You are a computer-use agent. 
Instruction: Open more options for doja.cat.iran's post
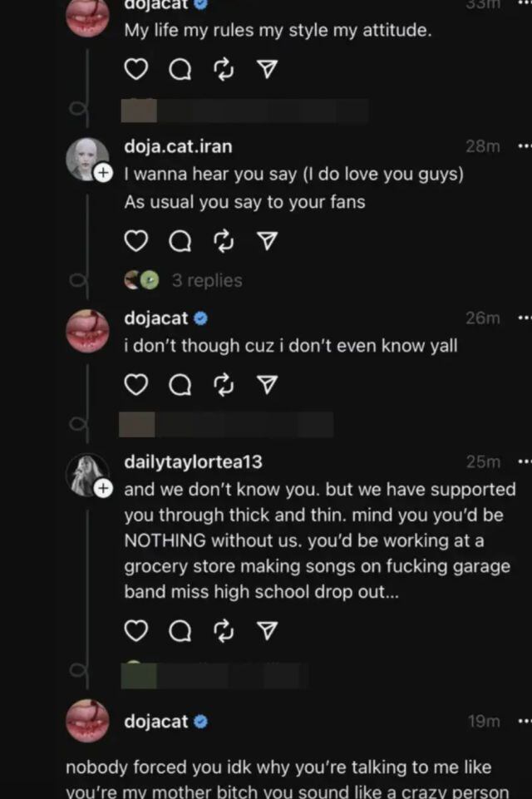click(x=523, y=146)
